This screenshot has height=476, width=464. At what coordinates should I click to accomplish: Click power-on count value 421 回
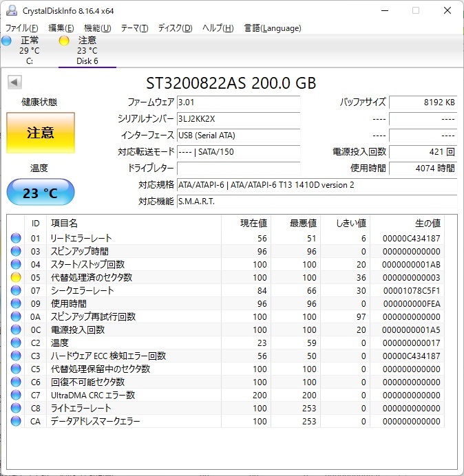423,152
